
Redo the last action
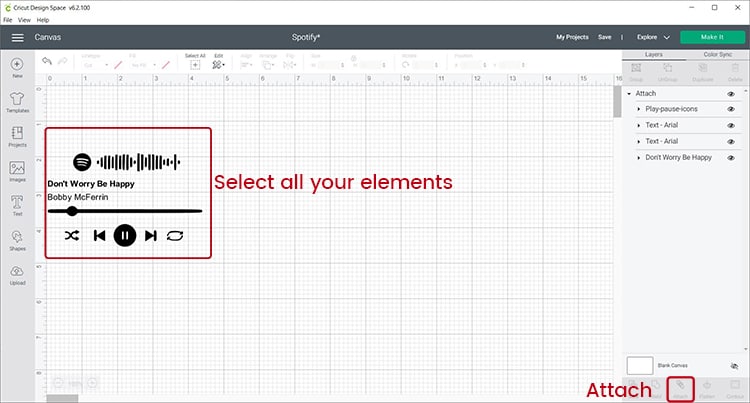(63, 61)
